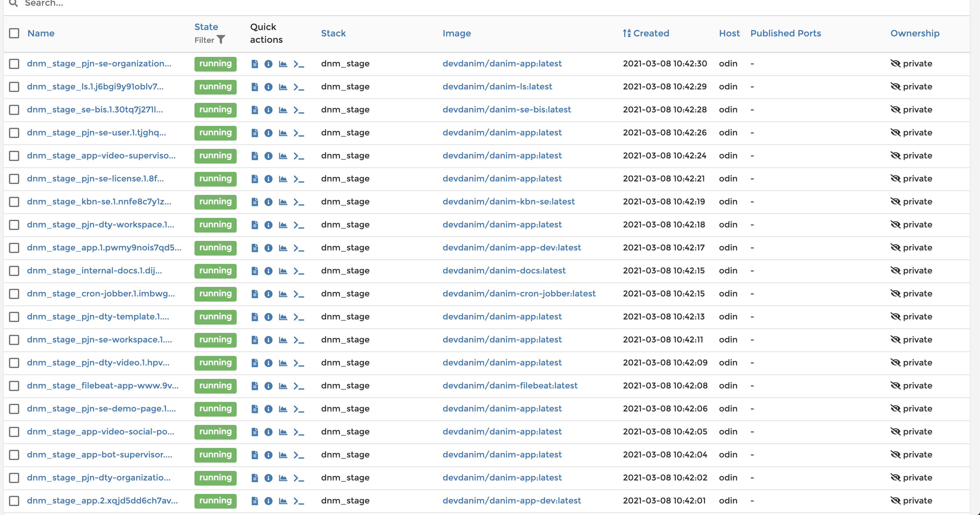View logs for dnm_stage_cron-jobber service

255,294
